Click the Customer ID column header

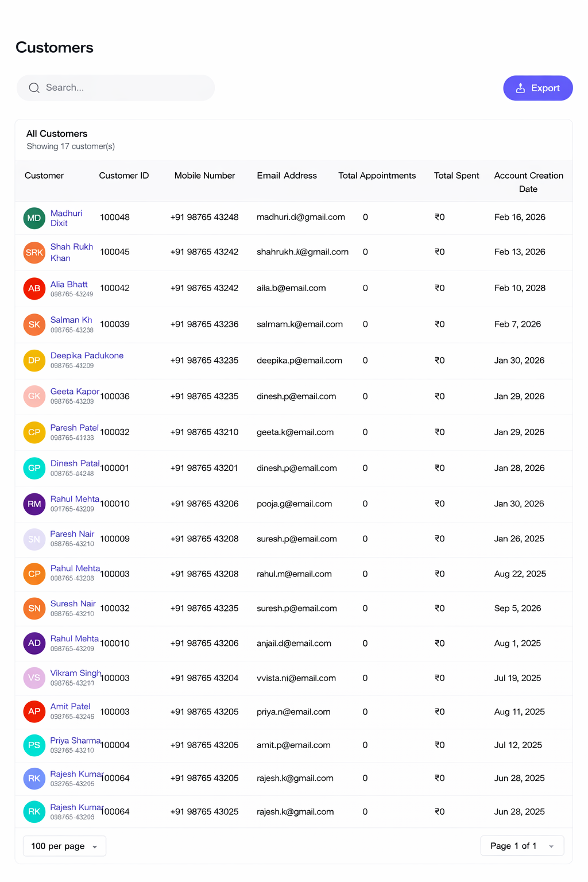123,176
